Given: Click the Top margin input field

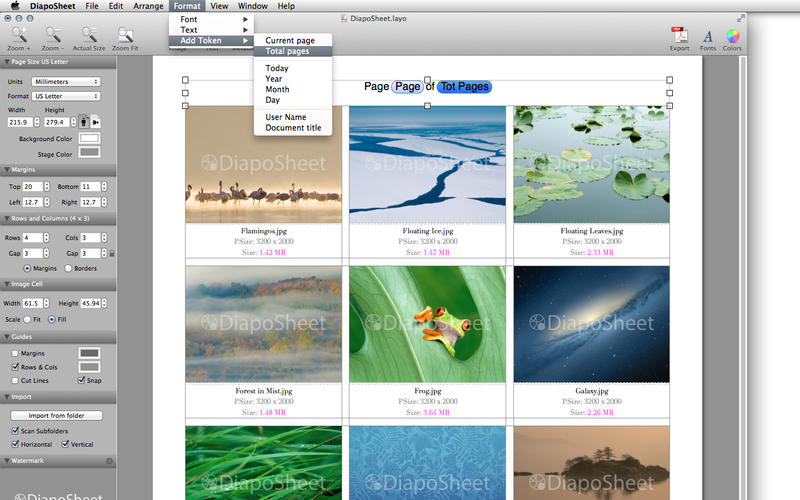Looking at the screenshot, I should [32, 187].
